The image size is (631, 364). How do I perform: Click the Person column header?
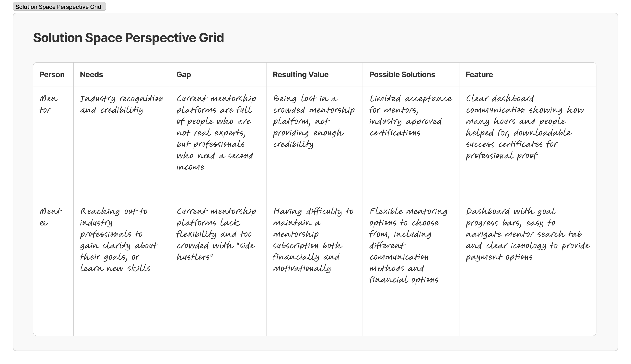pyautogui.click(x=52, y=75)
